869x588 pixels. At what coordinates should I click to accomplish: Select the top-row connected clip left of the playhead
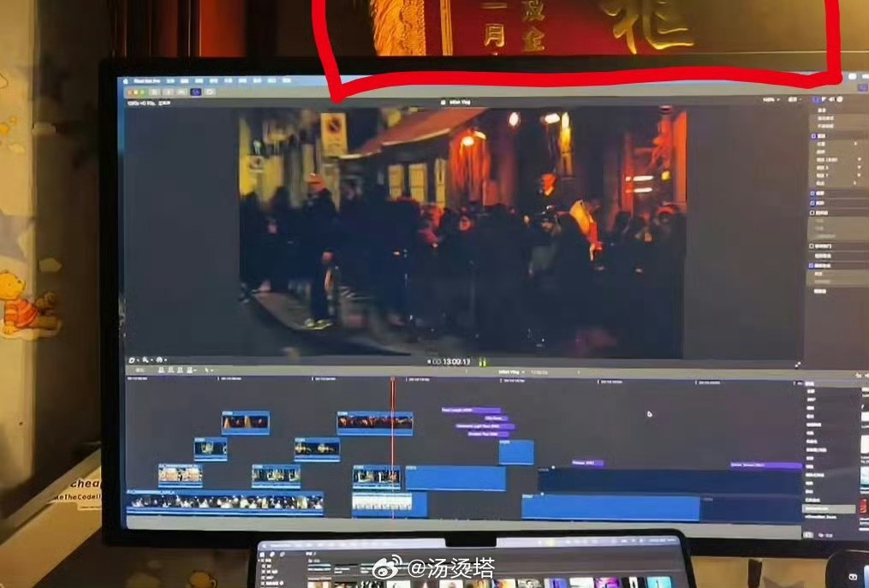click(246, 422)
